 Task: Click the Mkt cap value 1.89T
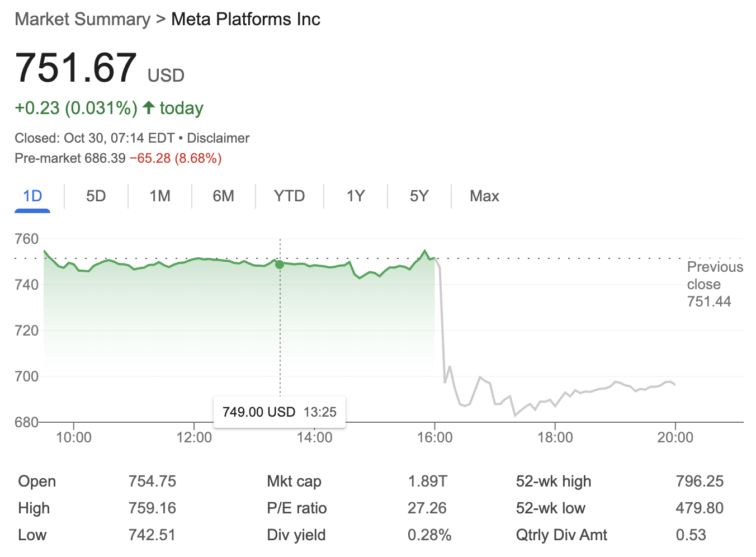[428, 481]
